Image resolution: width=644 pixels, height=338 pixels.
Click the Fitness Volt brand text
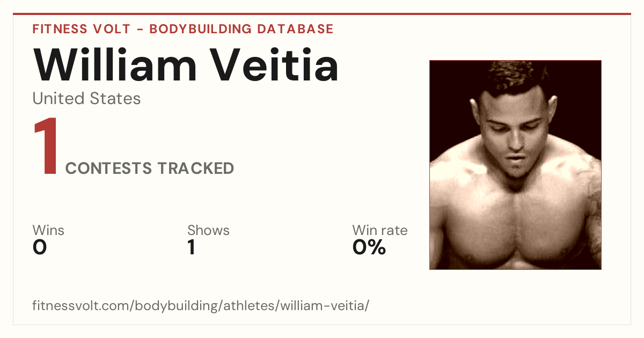(x=82, y=29)
